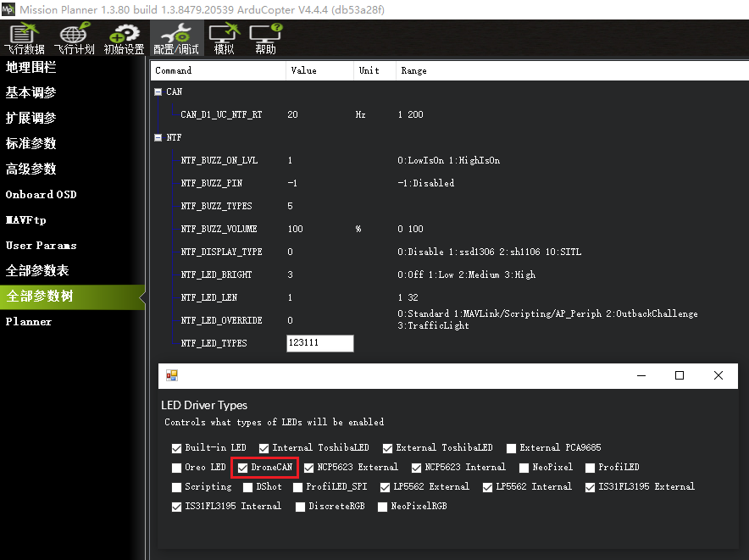Image resolution: width=749 pixels, height=560 pixels.
Task: Enable the NeoPixel checkbox
Action: pos(524,468)
